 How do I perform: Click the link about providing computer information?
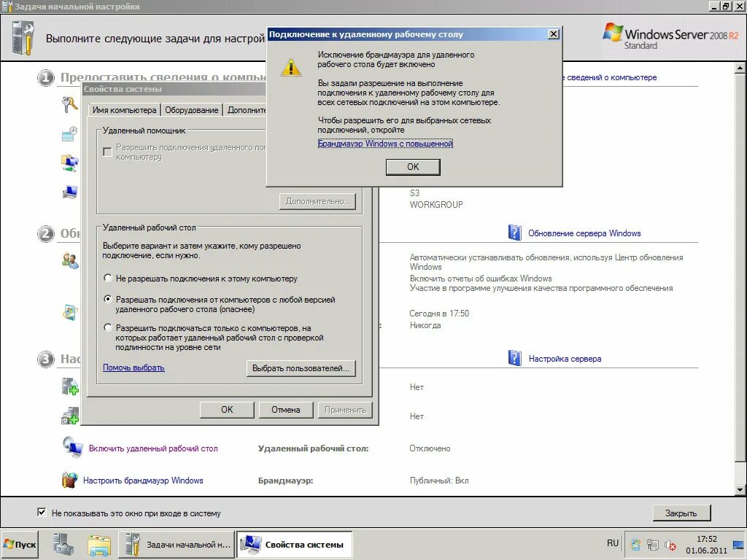point(609,77)
